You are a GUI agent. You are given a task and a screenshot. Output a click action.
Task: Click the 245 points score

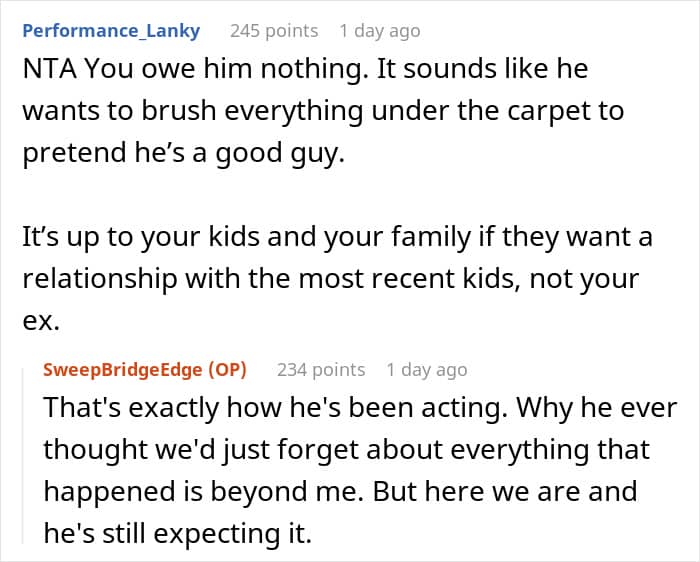[274, 31]
